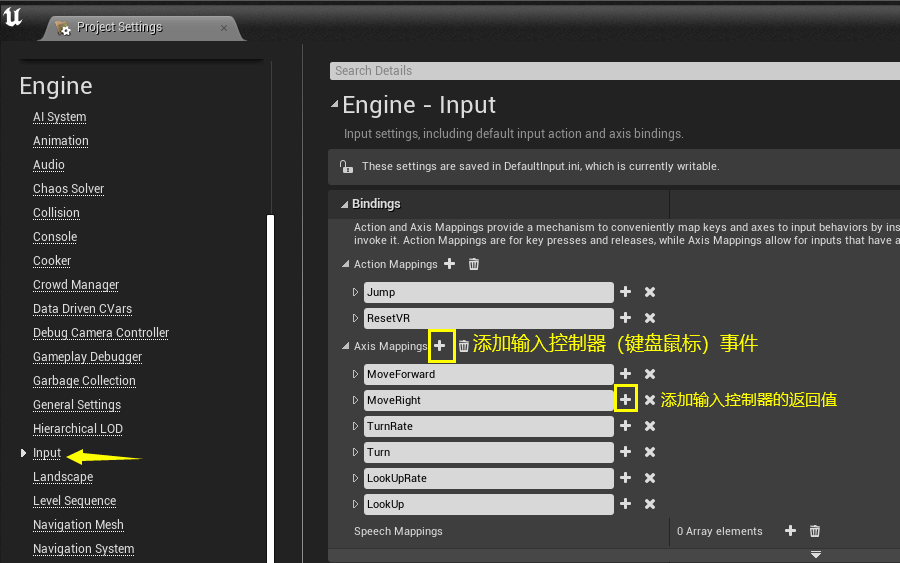Open Console settings
The image size is (900, 563).
[55, 236]
